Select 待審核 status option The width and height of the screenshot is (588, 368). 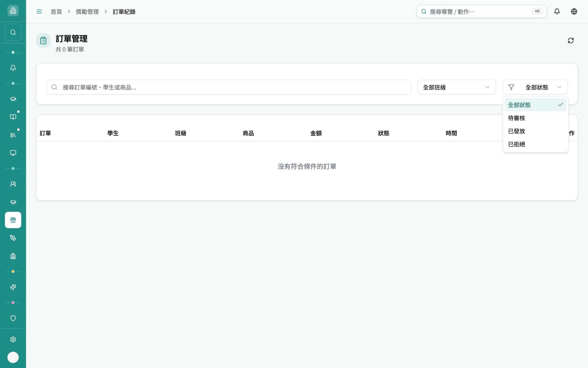(536, 118)
